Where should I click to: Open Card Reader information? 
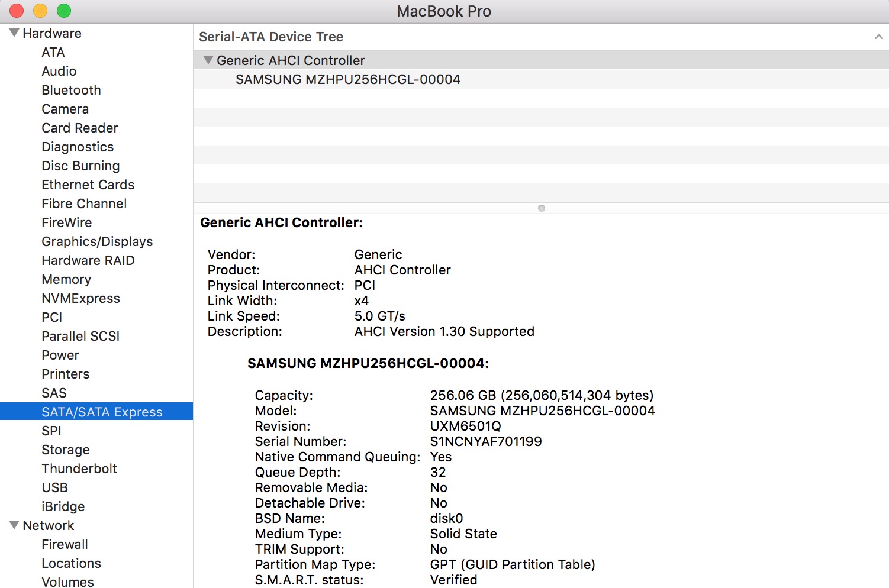[x=80, y=128]
